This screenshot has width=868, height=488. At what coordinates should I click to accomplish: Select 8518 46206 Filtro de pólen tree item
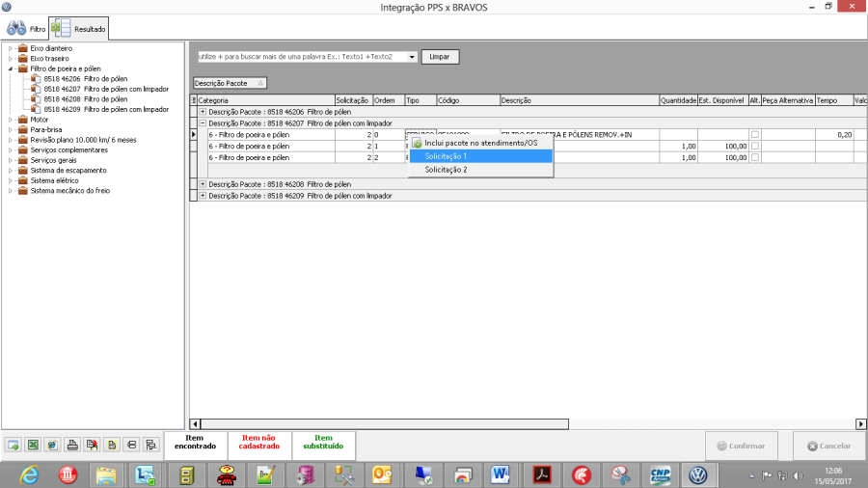[x=86, y=79]
